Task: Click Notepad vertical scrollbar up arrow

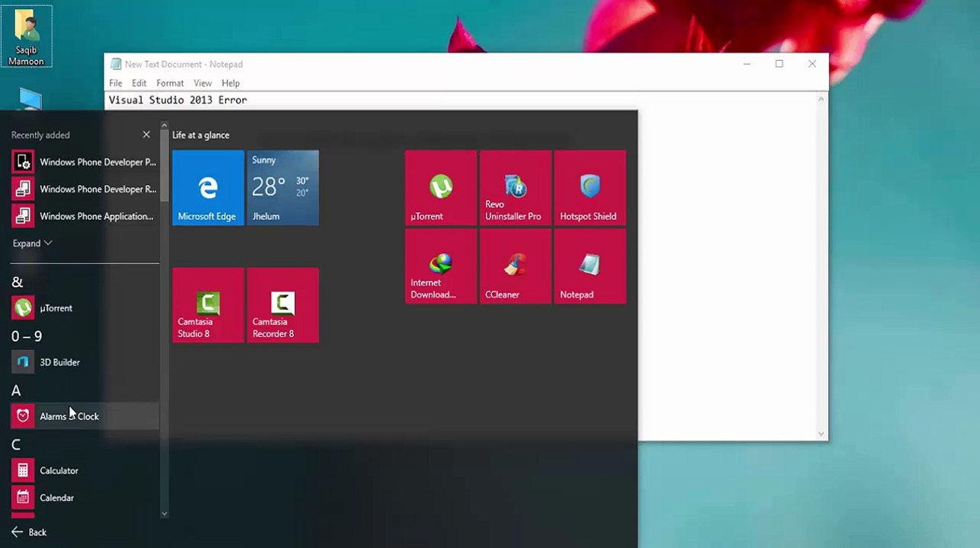Action: 821,99
